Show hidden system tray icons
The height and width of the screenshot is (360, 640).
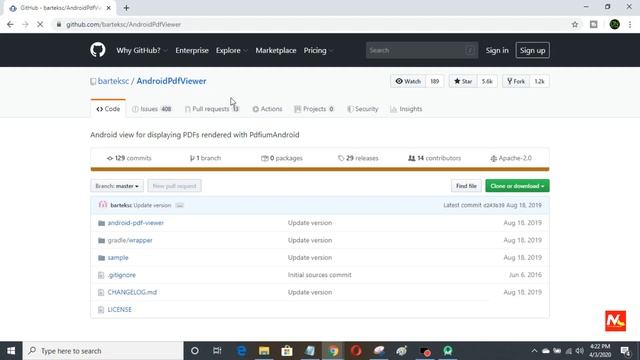click(x=534, y=351)
